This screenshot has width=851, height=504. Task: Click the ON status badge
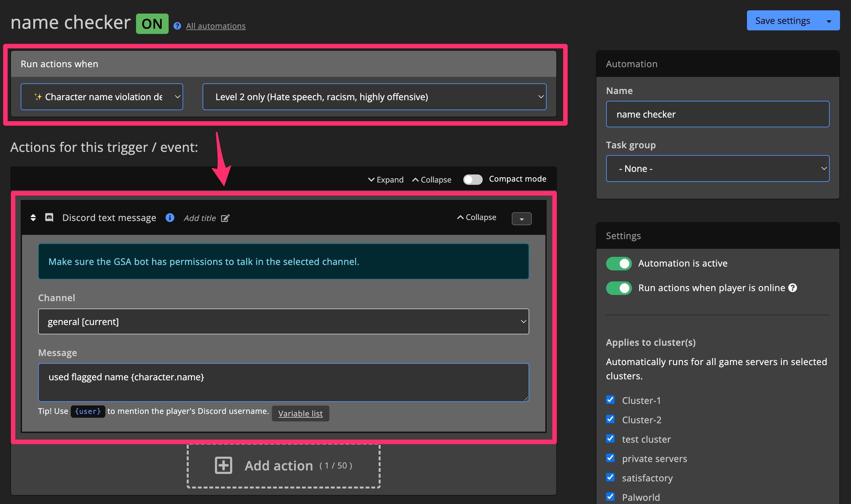[152, 24]
